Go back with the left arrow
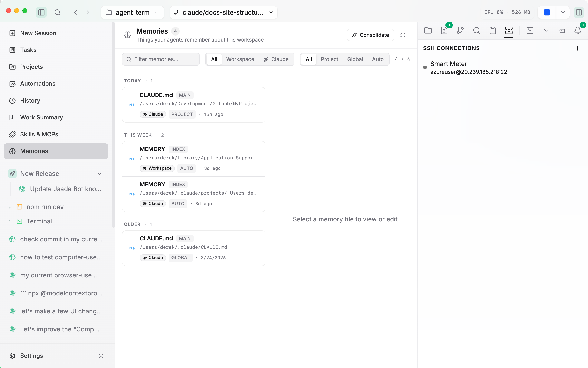 click(76, 12)
